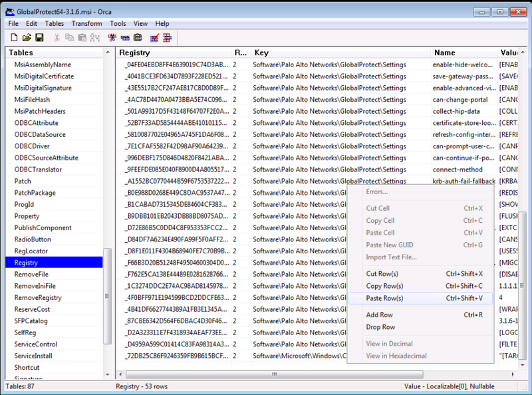Click the last icon on the toolbar

click(168, 37)
